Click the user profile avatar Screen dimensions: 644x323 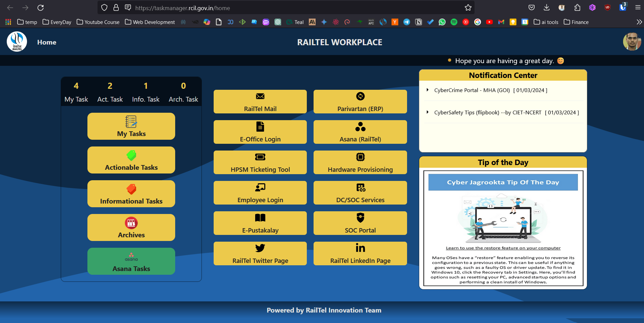632,42
